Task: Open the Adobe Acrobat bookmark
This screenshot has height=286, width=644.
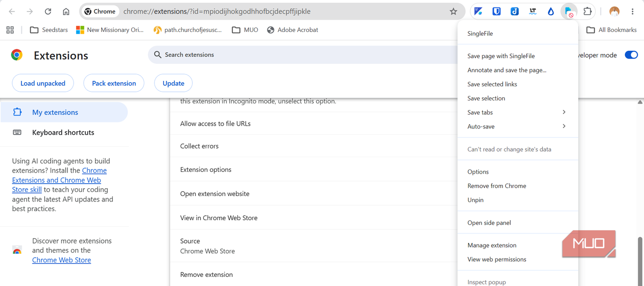Action: [292, 30]
